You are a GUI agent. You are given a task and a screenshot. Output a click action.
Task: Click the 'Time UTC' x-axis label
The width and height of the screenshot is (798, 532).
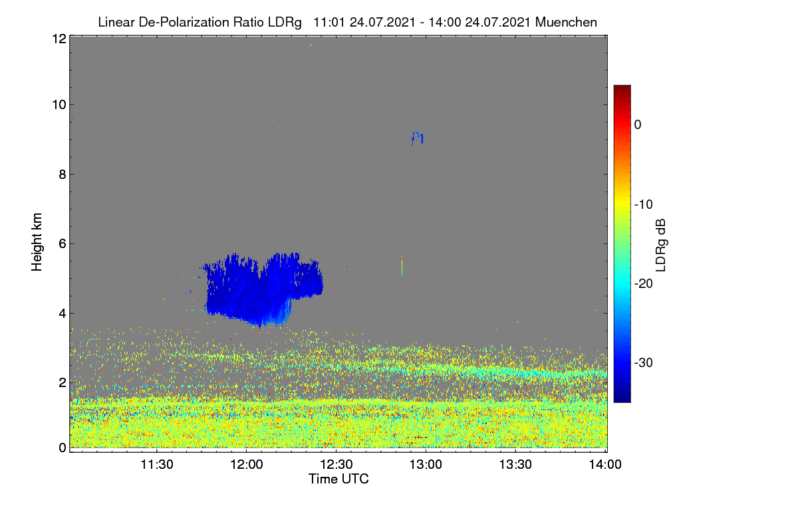pos(338,479)
